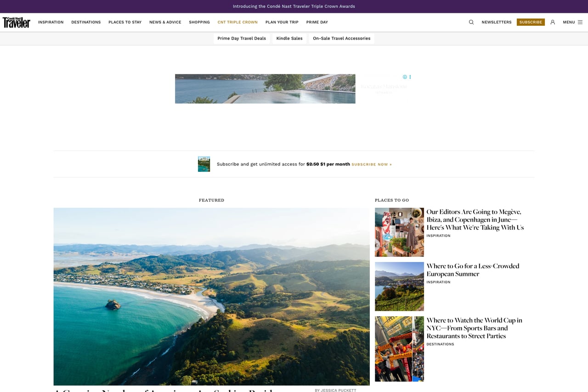Click DESTINATIONS tag under World Cup article
588x392 pixels.
[x=440, y=344]
